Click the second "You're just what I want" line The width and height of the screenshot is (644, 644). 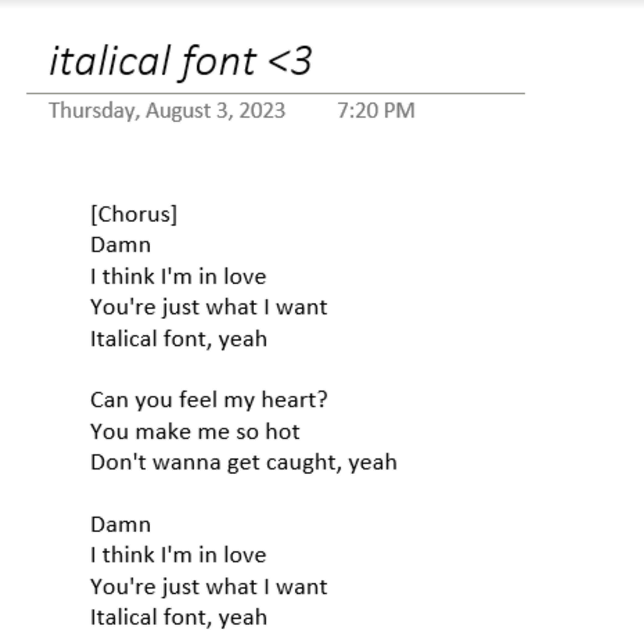(x=209, y=587)
